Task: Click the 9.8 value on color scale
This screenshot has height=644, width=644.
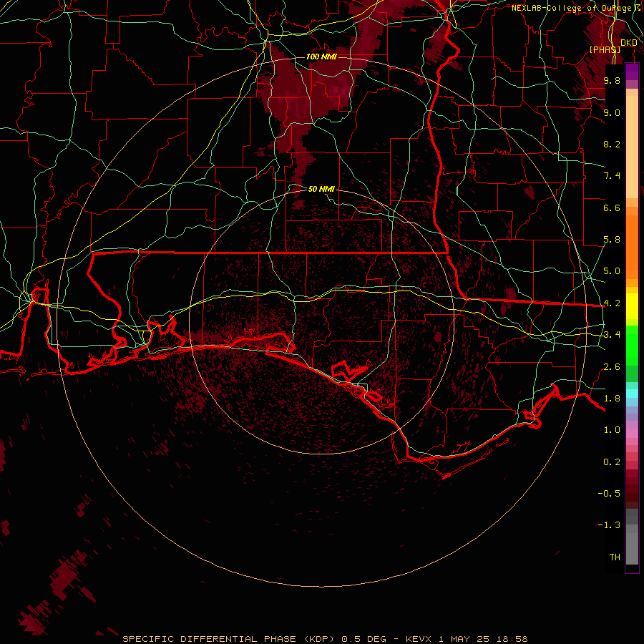Action: tap(612, 80)
